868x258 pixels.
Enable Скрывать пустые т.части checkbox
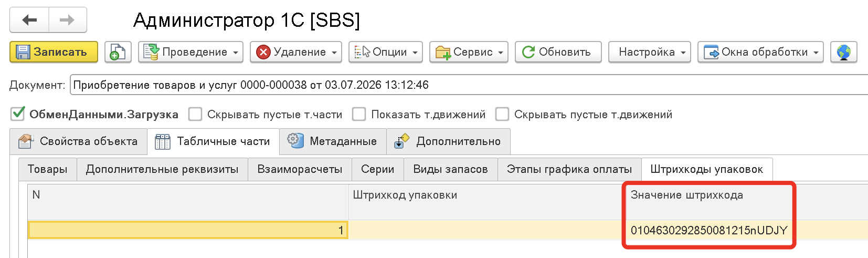click(195, 114)
